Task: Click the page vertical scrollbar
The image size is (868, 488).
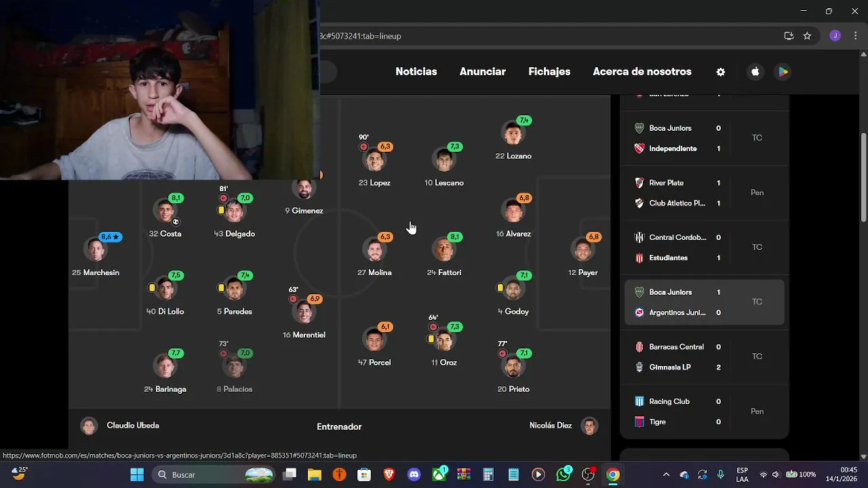Action: coord(863,177)
